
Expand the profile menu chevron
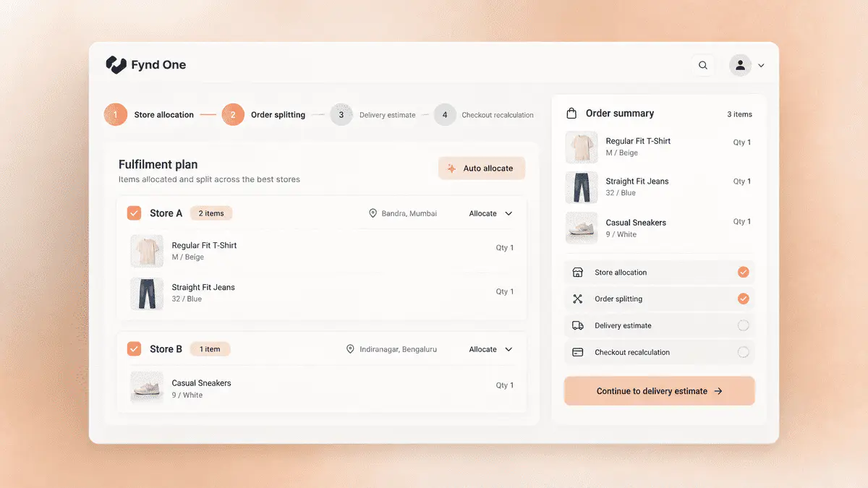pyautogui.click(x=761, y=66)
